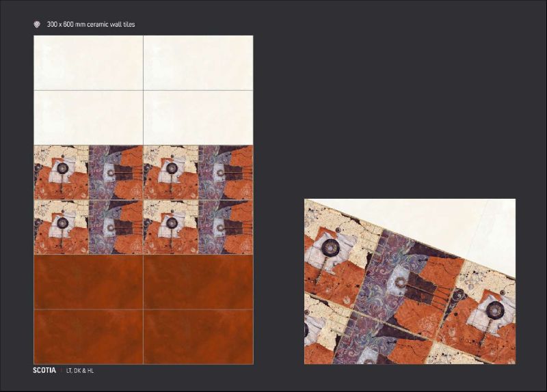The image size is (547, 392).
Task: Select the second-row left cream tile
Action: click(x=88, y=117)
